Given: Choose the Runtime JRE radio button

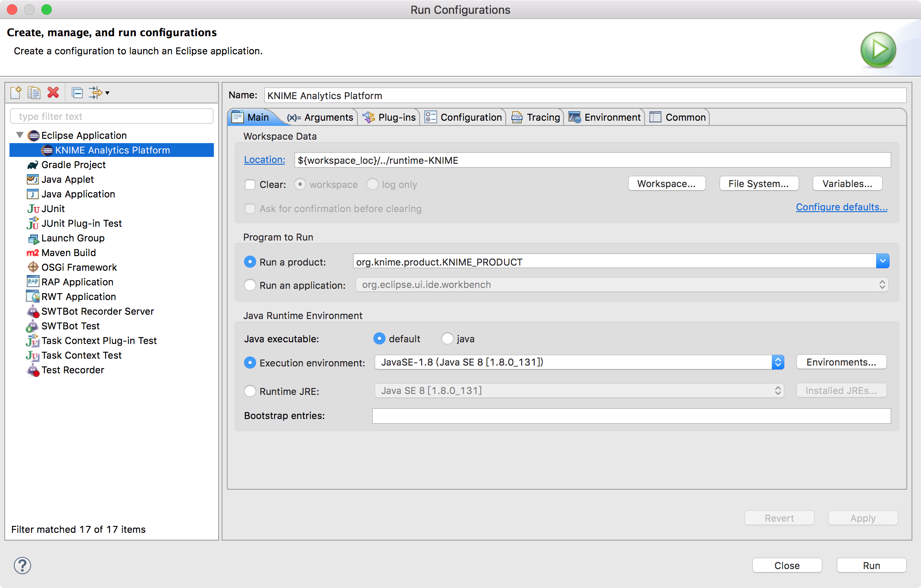Looking at the screenshot, I should [250, 391].
